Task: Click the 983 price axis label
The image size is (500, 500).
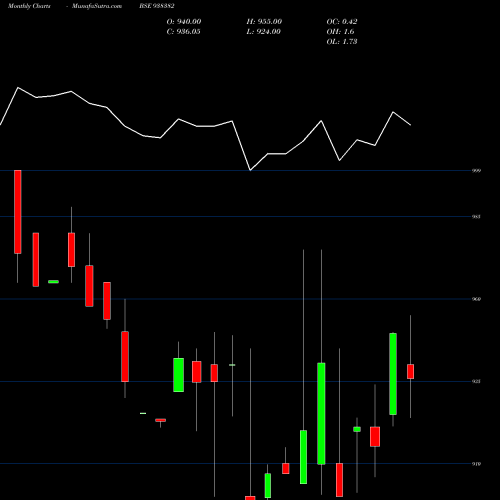Action: click(x=476, y=217)
